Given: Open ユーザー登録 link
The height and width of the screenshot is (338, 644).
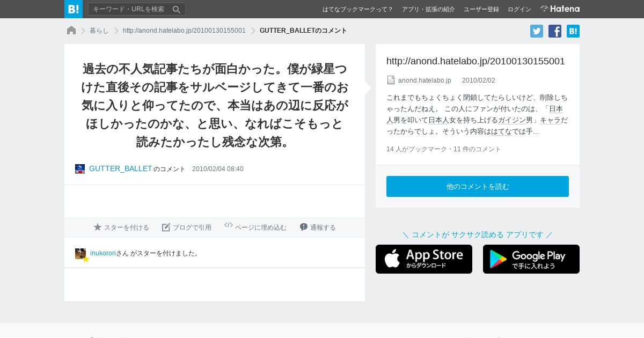Looking at the screenshot, I should [x=481, y=9].
